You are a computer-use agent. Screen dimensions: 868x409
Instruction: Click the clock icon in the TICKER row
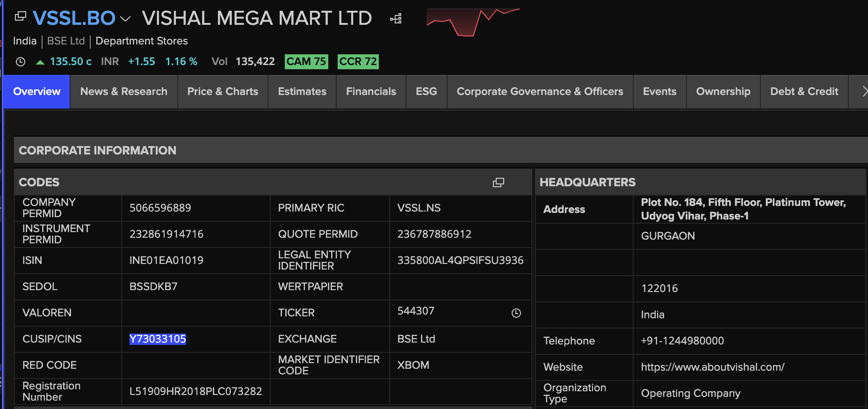click(x=516, y=313)
